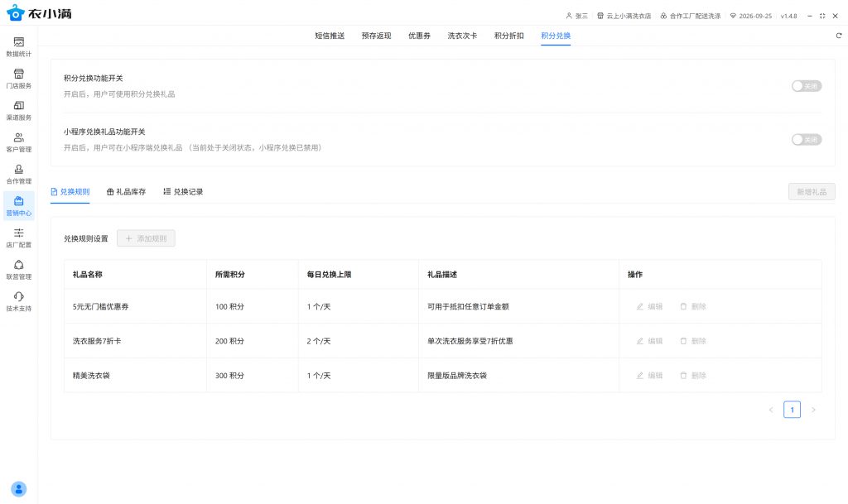
Task: Click the refresh icon at top right
Action: click(x=838, y=36)
